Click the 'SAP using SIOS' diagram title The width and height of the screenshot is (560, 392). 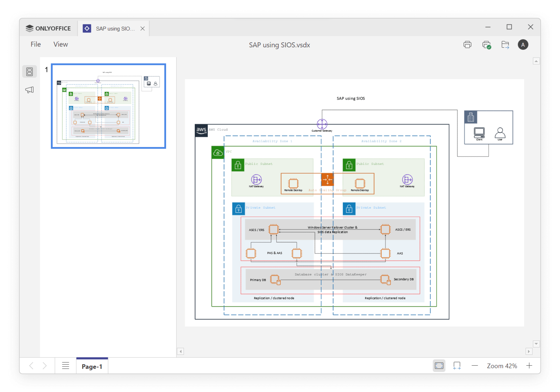(351, 98)
